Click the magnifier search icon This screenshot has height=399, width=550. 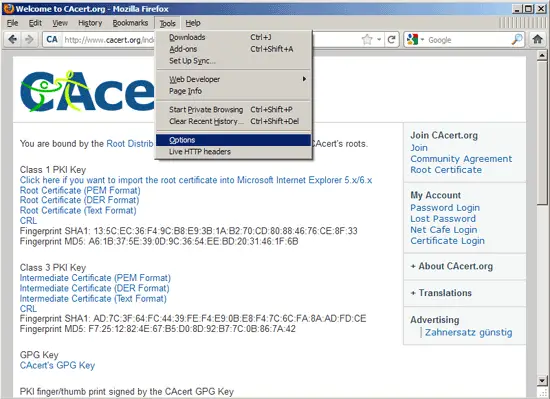point(517,40)
